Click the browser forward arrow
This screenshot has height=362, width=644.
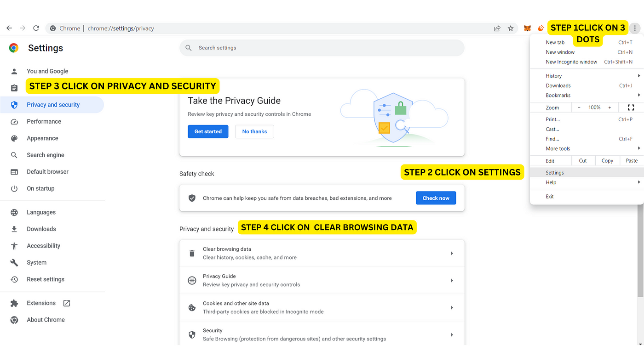(23, 28)
